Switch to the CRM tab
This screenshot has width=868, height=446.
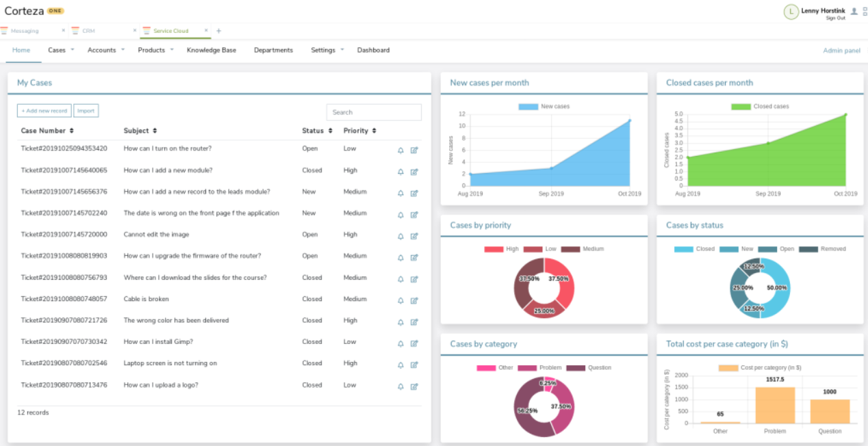88,31
